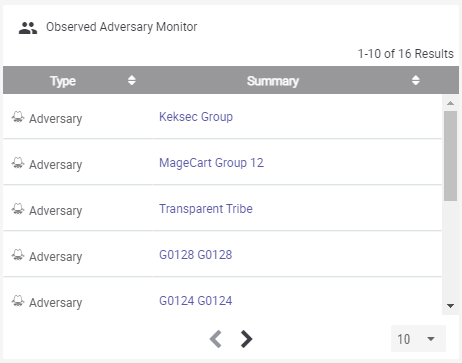This screenshot has width=462, height=363.
Task: Sort by Summary column arrows
Action: (415, 80)
